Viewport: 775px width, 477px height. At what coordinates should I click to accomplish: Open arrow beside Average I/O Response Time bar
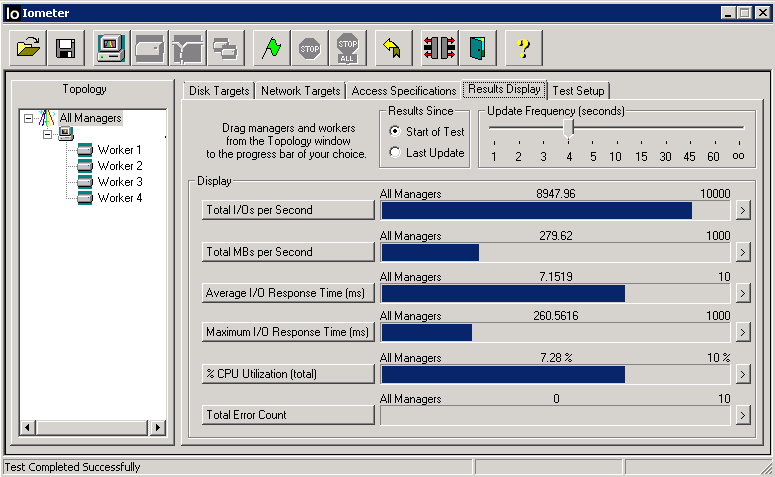click(x=742, y=293)
